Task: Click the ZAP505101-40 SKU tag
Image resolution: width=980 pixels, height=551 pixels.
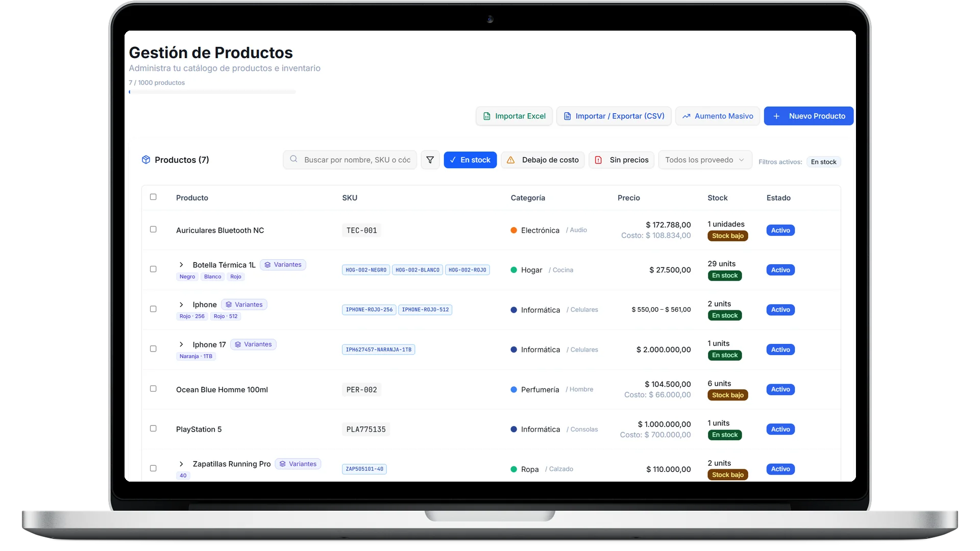Action: 364,469
